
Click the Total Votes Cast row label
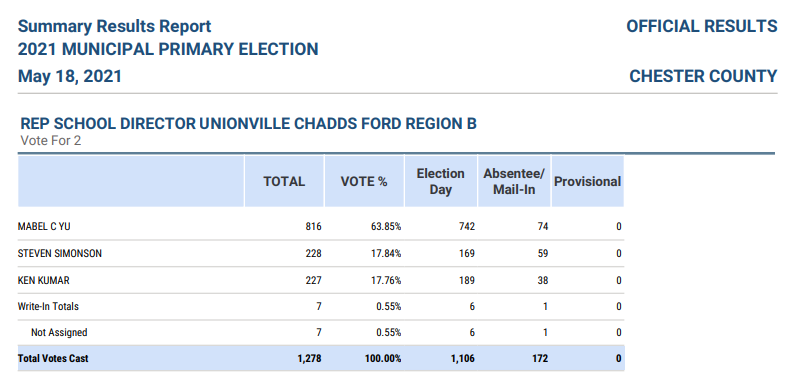pyautogui.click(x=53, y=359)
